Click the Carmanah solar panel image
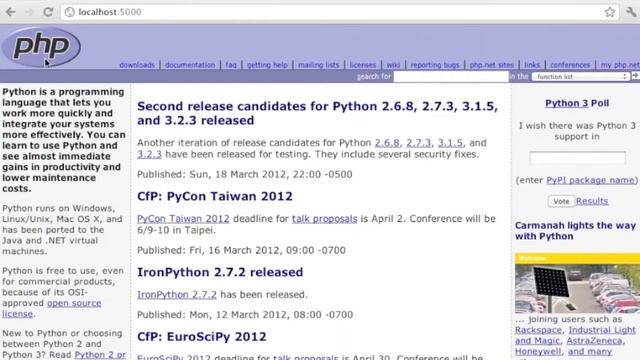This screenshot has height=360, width=640. coord(577,283)
